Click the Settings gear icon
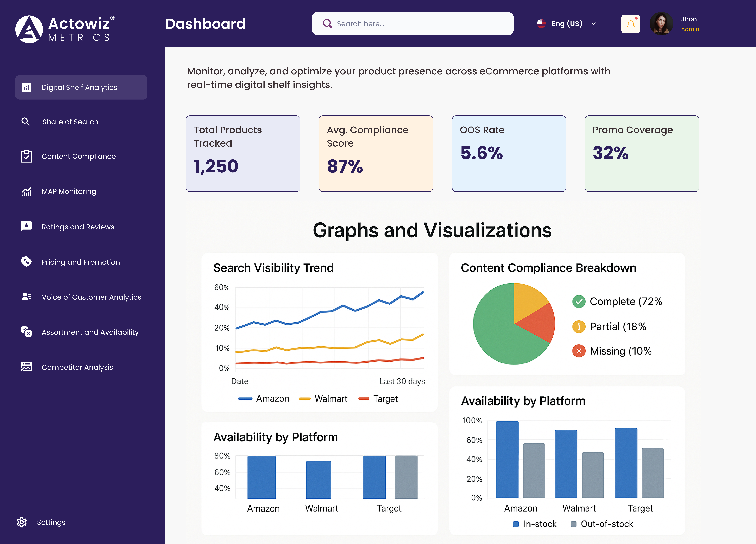 (22, 522)
